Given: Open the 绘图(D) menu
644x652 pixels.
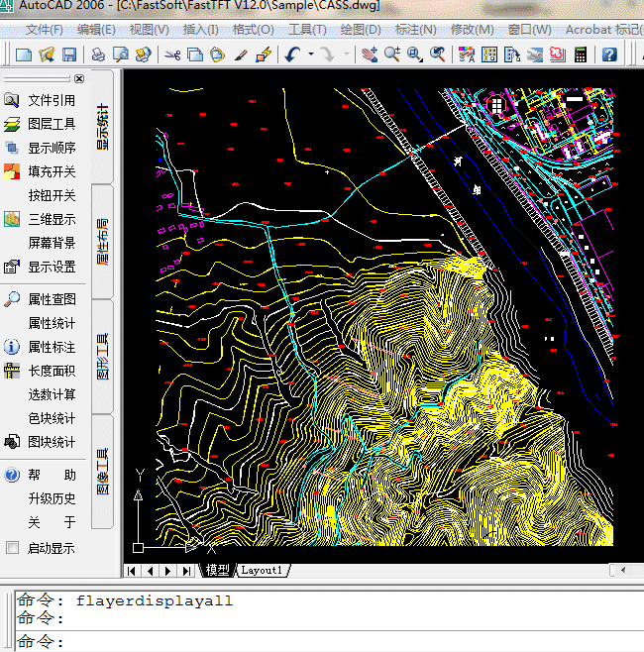Looking at the screenshot, I should click(361, 30).
